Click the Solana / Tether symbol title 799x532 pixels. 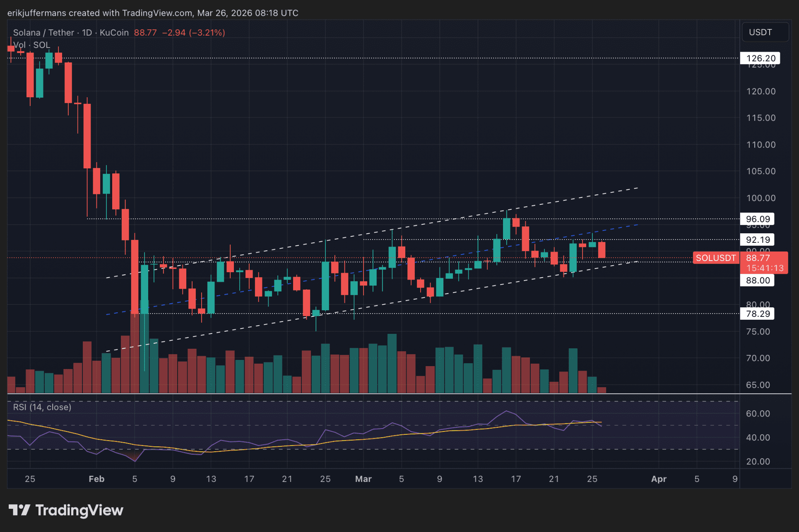pos(43,33)
